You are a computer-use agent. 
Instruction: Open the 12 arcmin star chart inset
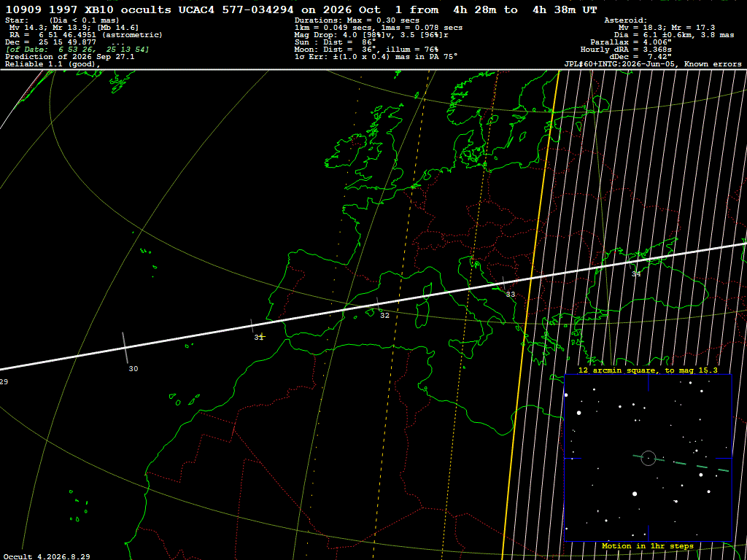pos(648,458)
